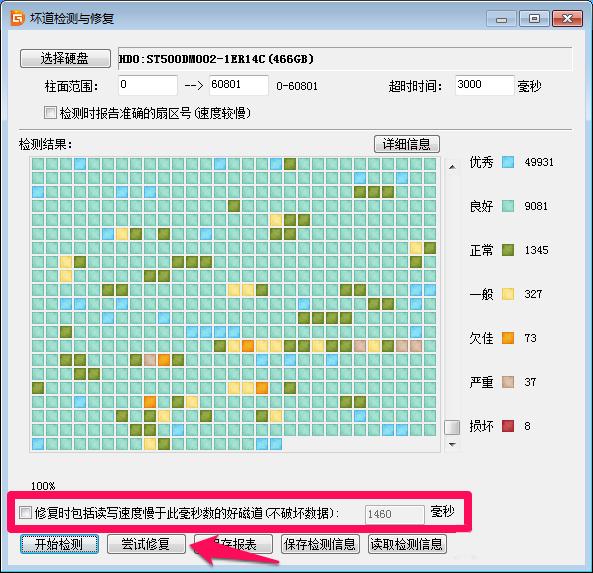The height and width of the screenshot is (573, 593).
Task: Click the 读取检测信息 button
Action: pyautogui.click(x=407, y=544)
